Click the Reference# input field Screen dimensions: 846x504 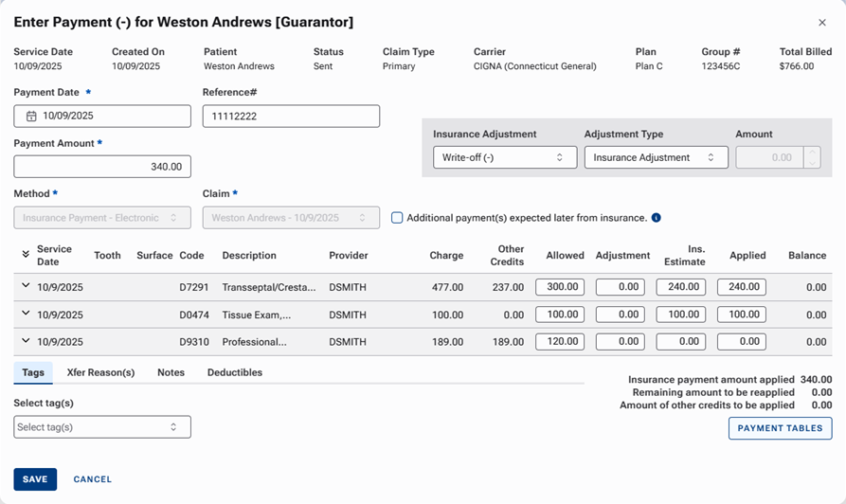(291, 116)
